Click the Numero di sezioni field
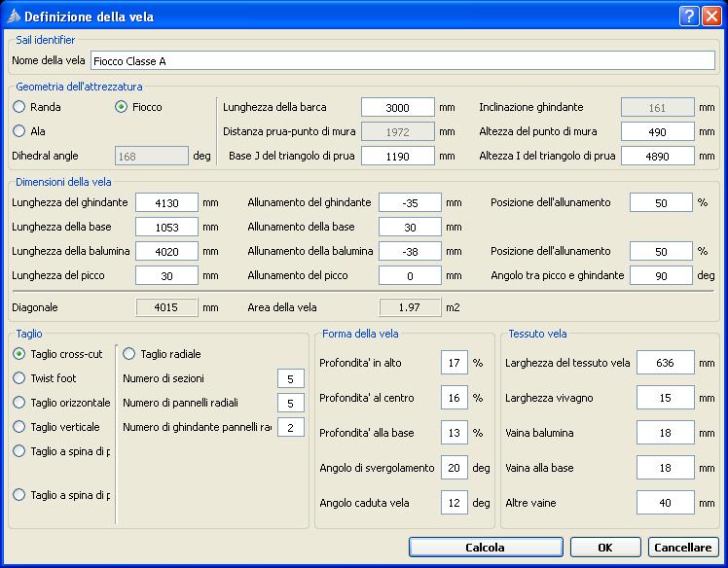Image resolution: width=728 pixels, height=568 pixels. [x=290, y=378]
